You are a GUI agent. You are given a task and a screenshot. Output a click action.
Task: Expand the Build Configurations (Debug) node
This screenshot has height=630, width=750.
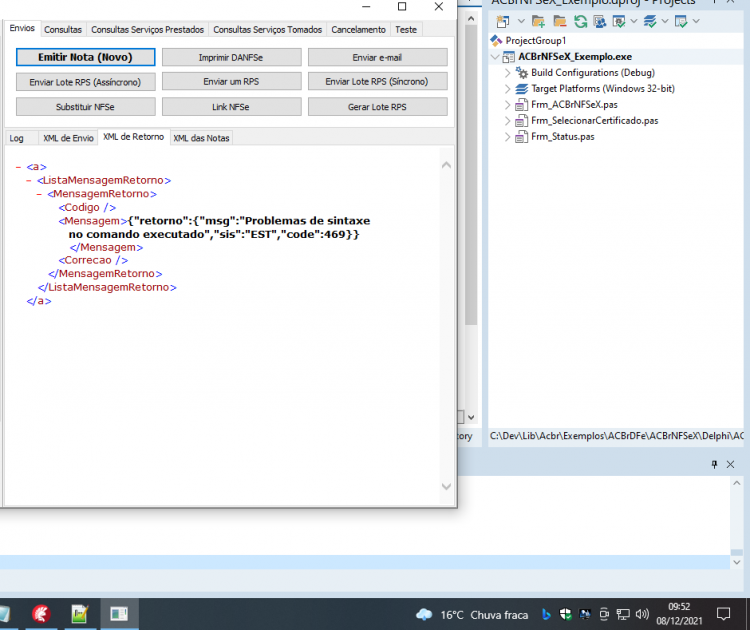click(x=507, y=73)
